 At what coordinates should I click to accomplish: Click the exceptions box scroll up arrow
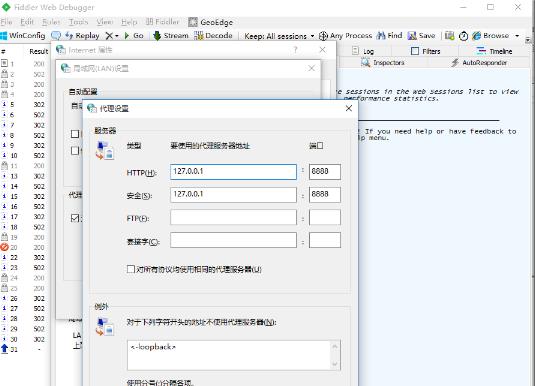point(335,346)
